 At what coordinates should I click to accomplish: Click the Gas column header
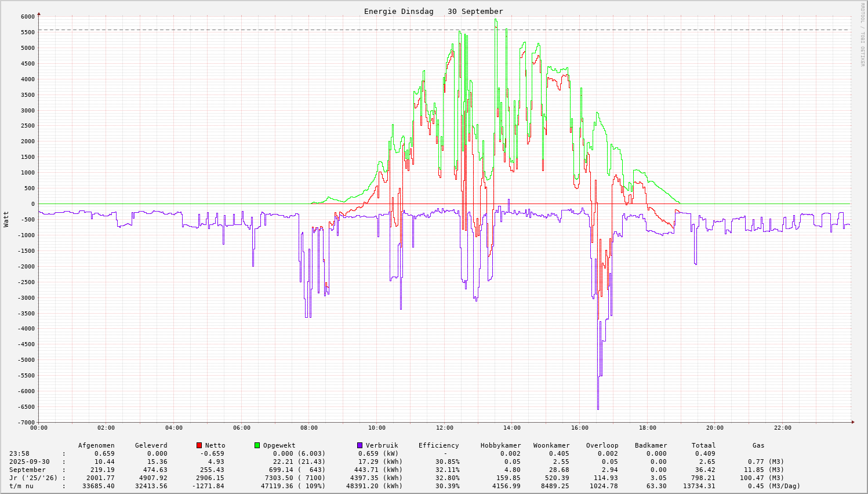(x=758, y=445)
